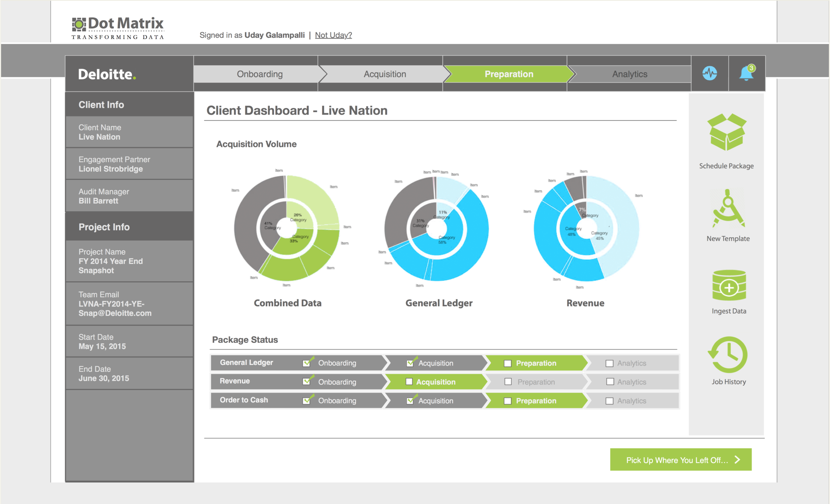
Task: Tick the Revenue Acquisition checkbox
Action: pyautogui.click(x=409, y=382)
